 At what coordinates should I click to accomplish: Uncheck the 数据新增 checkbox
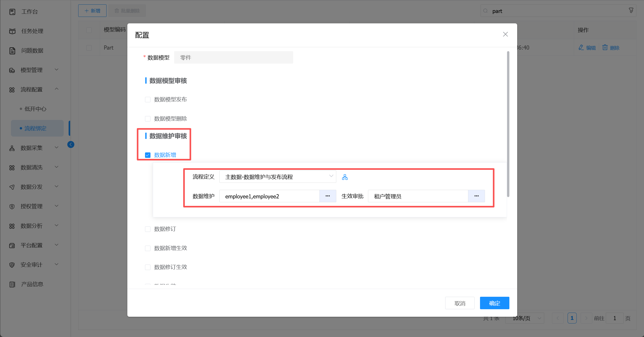[148, 155]
